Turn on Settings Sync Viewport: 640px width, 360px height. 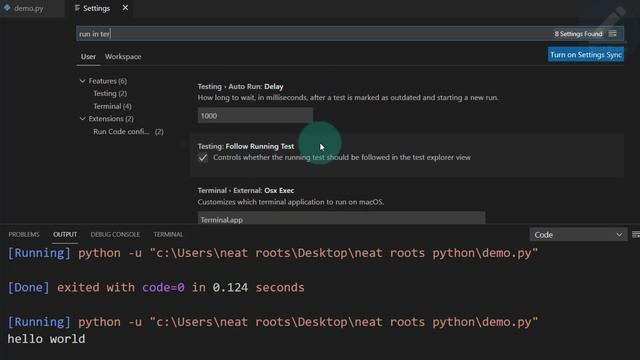pyautogui.click(x=585, y=55)
